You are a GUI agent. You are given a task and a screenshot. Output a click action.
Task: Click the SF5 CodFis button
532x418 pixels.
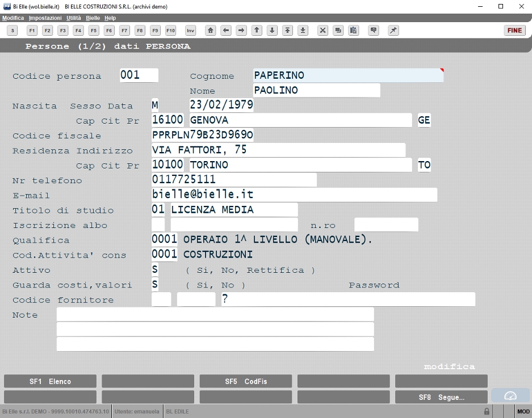[x=246, y=381]
